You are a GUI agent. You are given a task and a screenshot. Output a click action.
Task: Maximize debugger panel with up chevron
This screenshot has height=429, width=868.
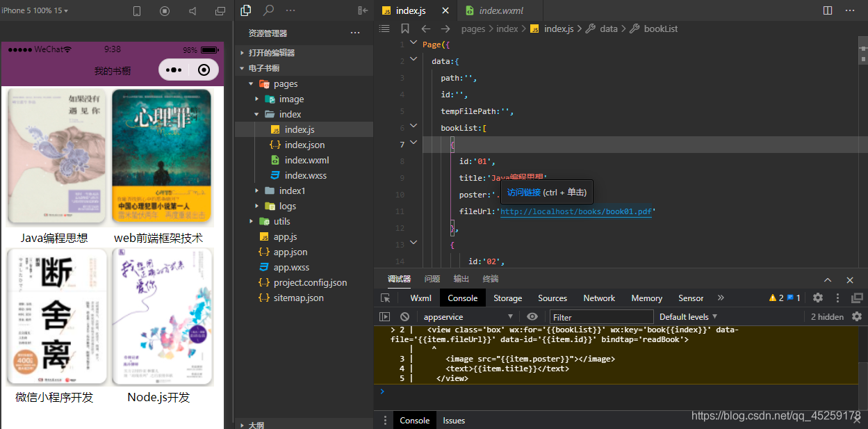point(828,280)
